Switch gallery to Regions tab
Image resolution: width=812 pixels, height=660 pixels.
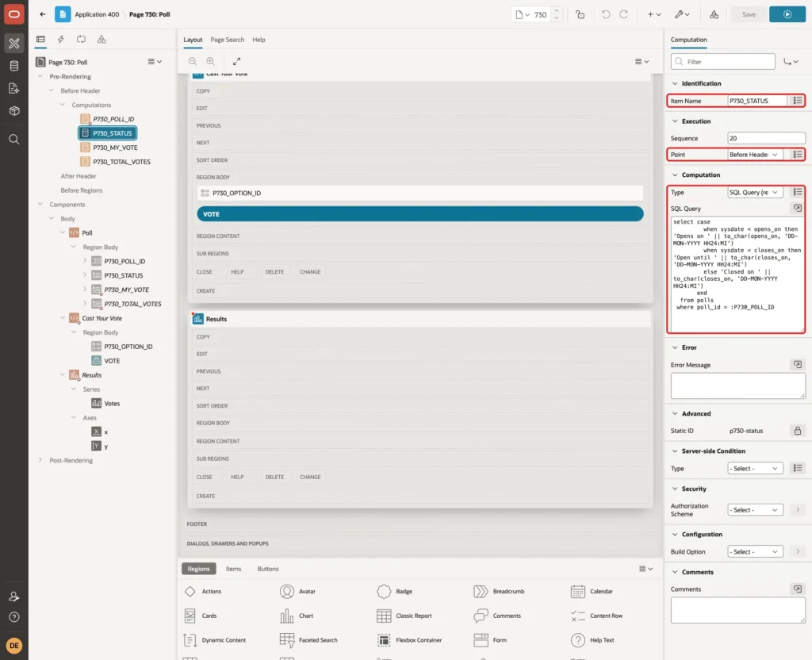pyautogui.click(x=199, y=569)
